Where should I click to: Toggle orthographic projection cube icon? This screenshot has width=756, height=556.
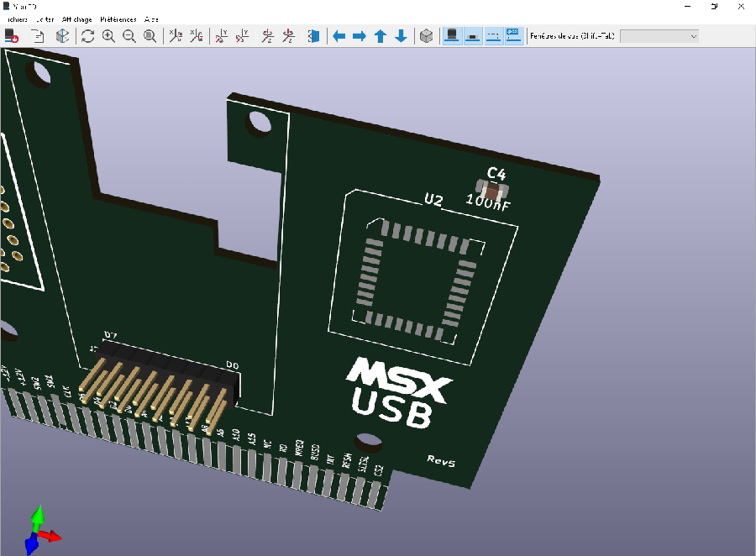pyautogui.click(x=426, y=36)
